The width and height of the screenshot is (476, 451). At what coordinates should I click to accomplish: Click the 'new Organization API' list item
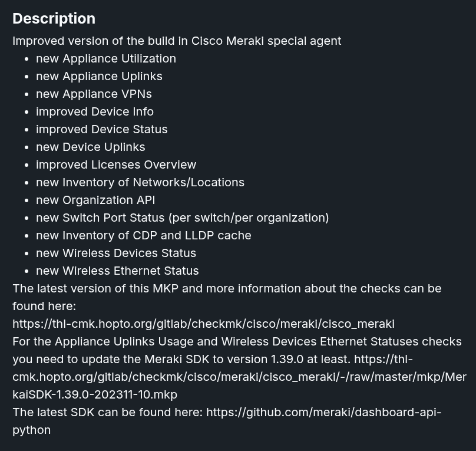coord(95,200)
